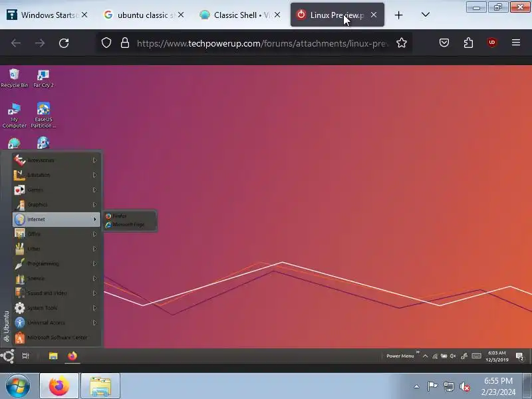Switch to the ubuntu classic Google tab
The image size is (532, 399).
coord(139,15)
